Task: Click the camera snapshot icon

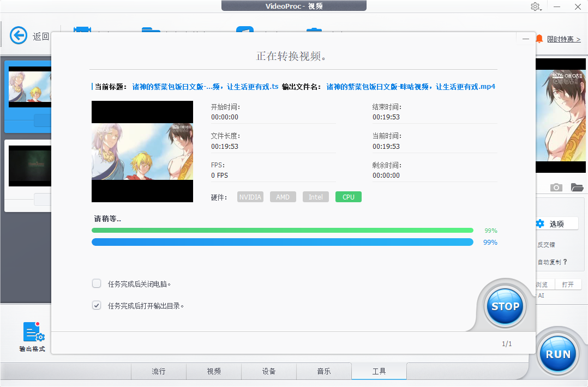Action: click(x=556, y=188)
